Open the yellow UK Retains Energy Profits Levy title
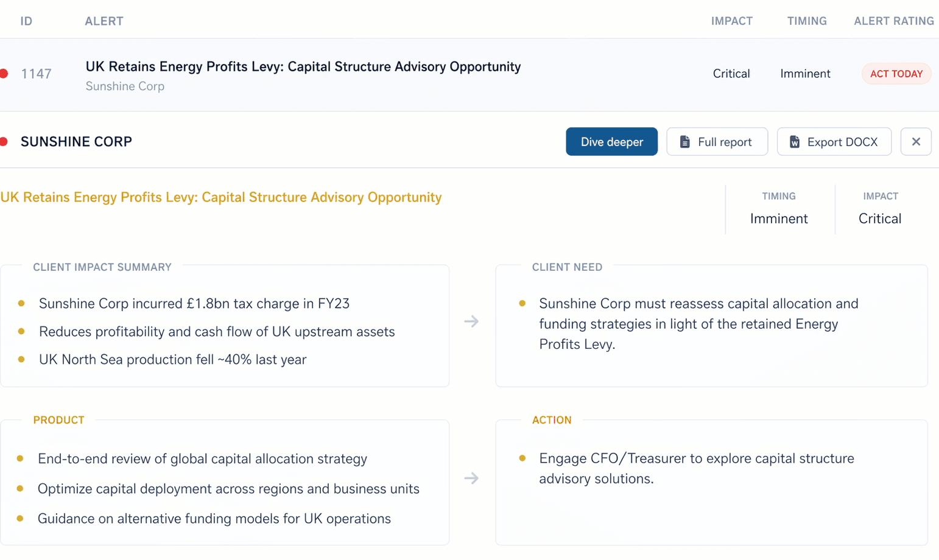Screen dimensions: 939x560 (221, 197)
